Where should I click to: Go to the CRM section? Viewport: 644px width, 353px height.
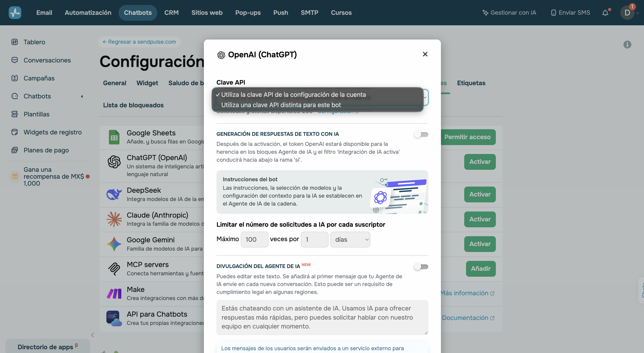coord(171,12)
